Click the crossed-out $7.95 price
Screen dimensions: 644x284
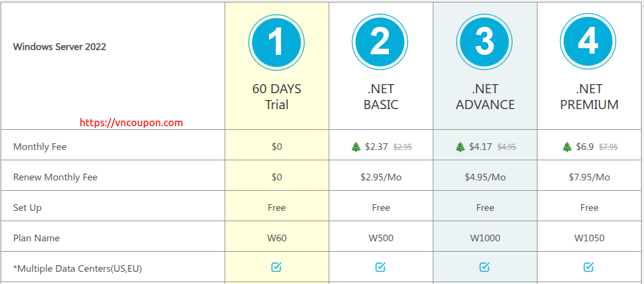[608, 147]
